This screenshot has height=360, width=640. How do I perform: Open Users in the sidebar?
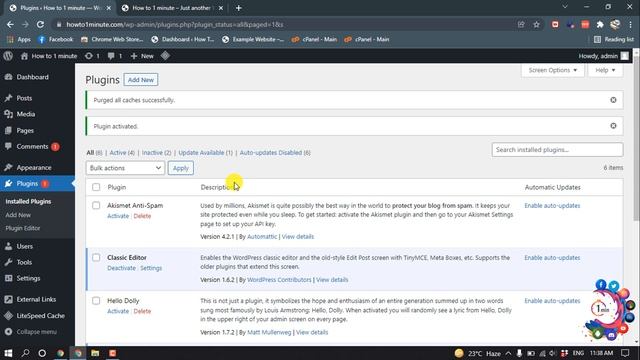coord(24,246)
